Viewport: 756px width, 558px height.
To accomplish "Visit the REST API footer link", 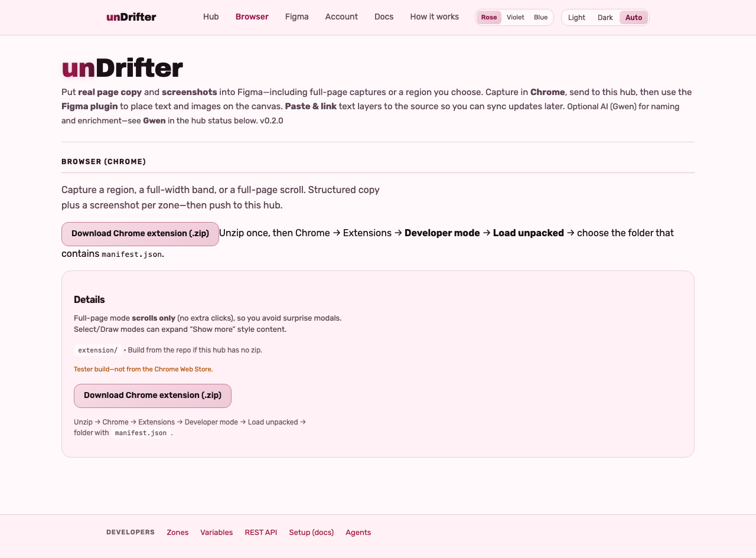I will pos(260,533).
